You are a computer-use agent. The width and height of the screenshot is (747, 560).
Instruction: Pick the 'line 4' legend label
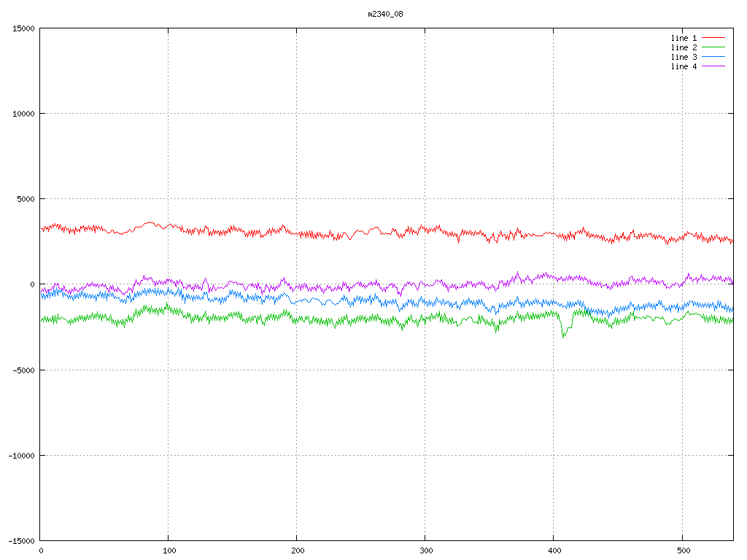tap(684, 66)
